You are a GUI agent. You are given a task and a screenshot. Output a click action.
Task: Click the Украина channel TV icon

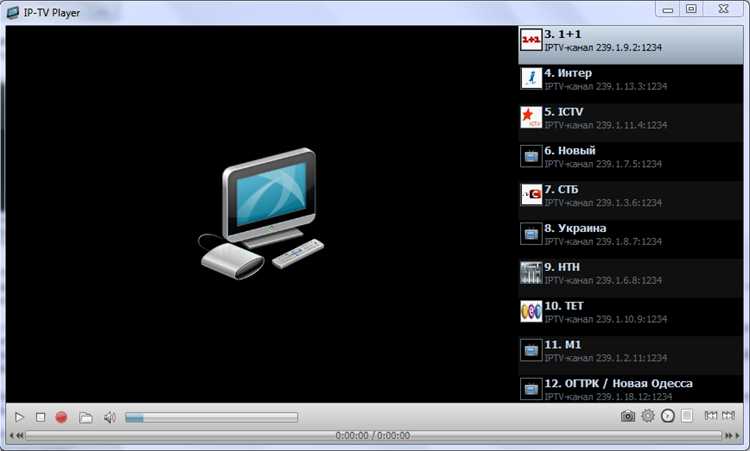(x=531, y=234)
